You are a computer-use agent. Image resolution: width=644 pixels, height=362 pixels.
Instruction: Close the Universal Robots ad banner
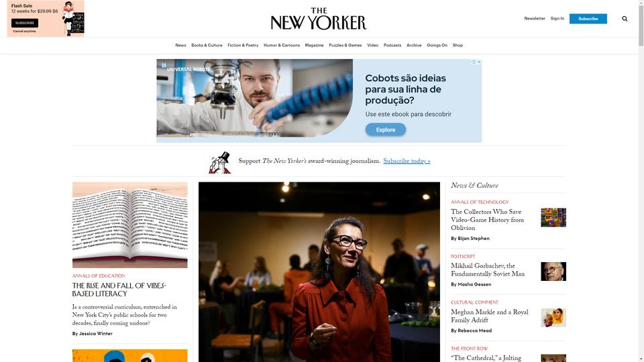pos(479,62)
